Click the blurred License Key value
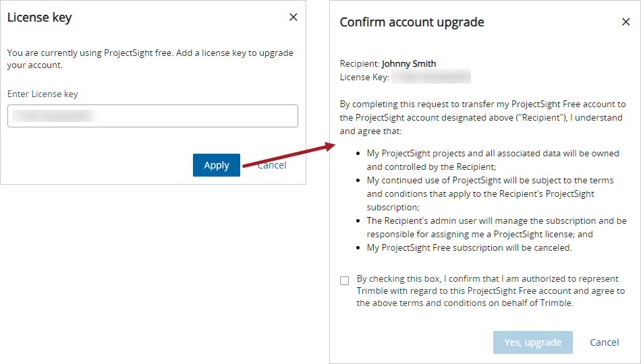This screenshot has width=641, height=364. tap(431, 77)
